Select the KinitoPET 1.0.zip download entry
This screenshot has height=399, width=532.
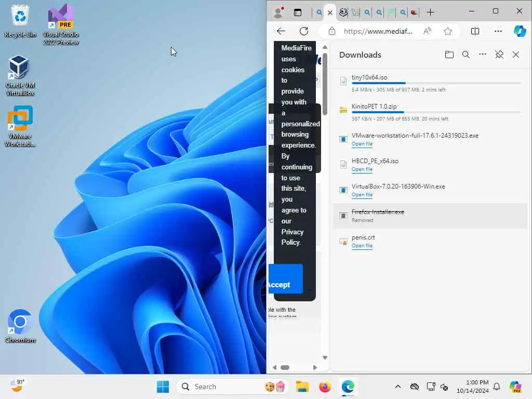[430, 112]
